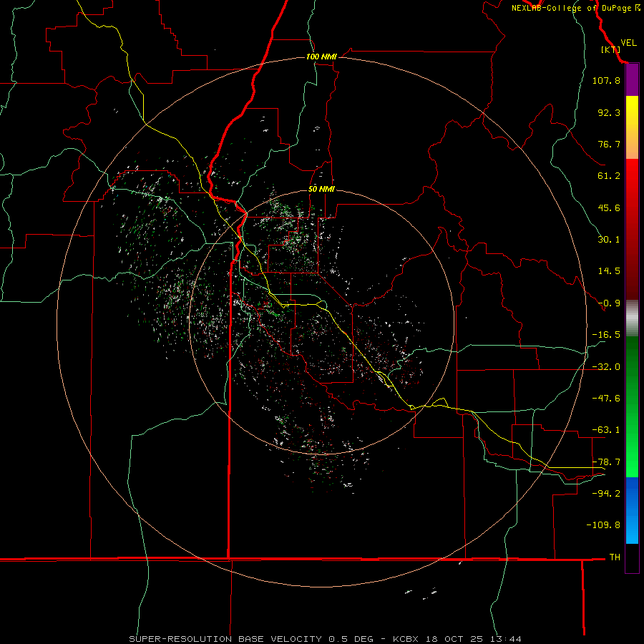Click the 107.8 legend value
This screenshot has width=644, height=644.
pyautogui.click(x=606, y=80)
